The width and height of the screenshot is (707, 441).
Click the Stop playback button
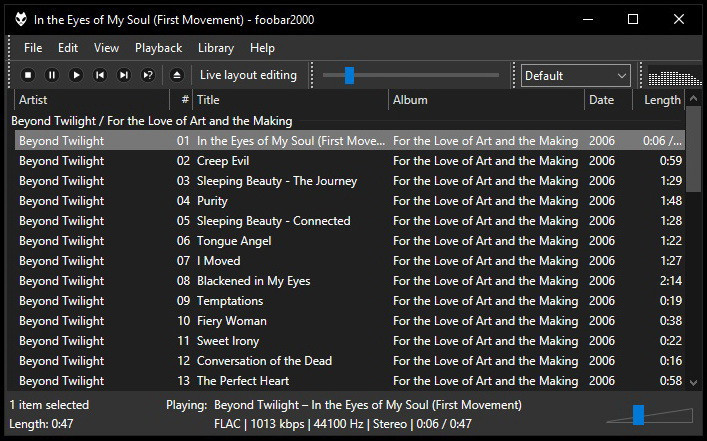click(x=28, y=75)
